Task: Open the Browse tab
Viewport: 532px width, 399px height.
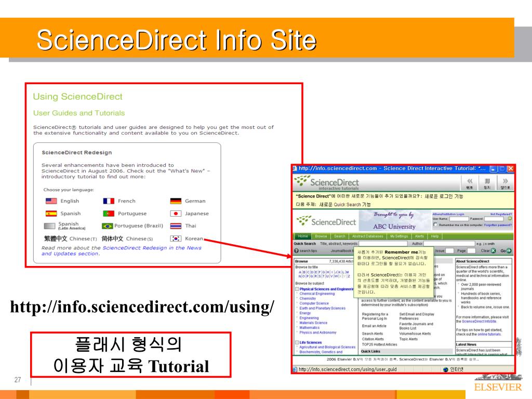Action: 321,236
